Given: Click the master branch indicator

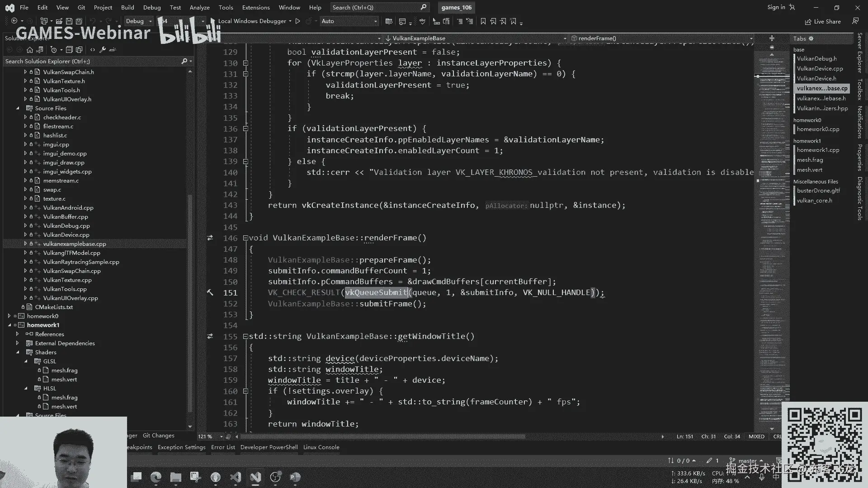Looking at the screenshot, I should click(747, 461).
